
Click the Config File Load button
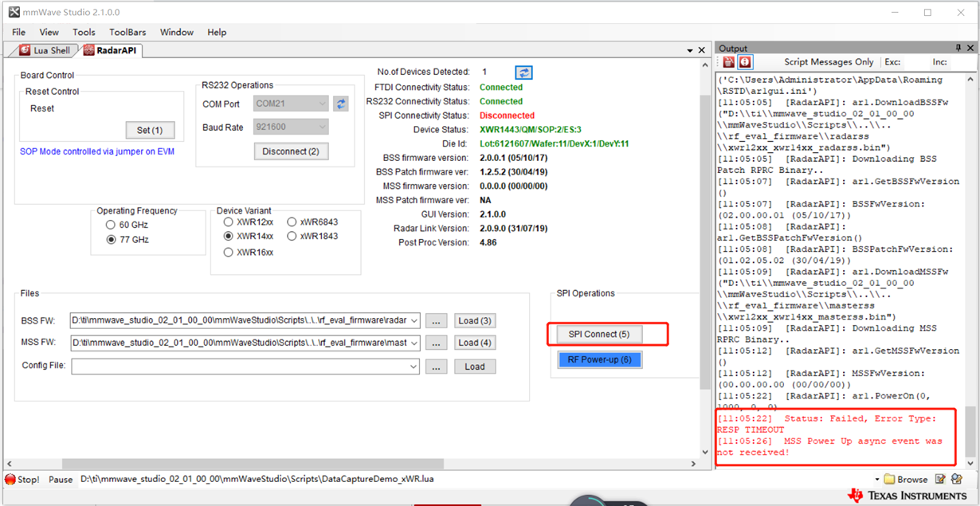click(x=475, y=367)
